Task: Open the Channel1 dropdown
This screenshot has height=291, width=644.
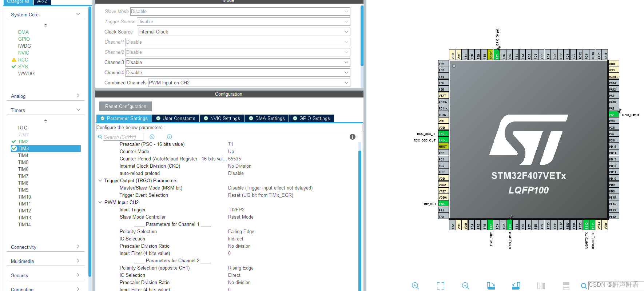Action: point(238,42)
